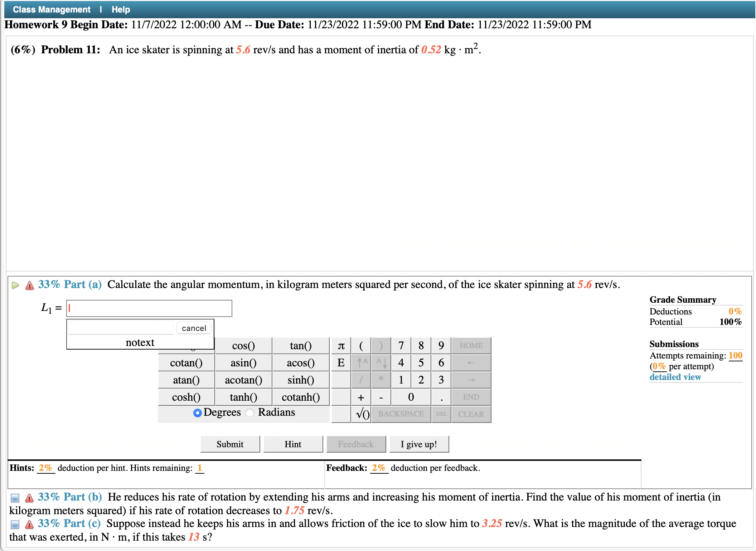756x551 pixels.
Task: Open the Class Management menu
Action: point(52,9)
